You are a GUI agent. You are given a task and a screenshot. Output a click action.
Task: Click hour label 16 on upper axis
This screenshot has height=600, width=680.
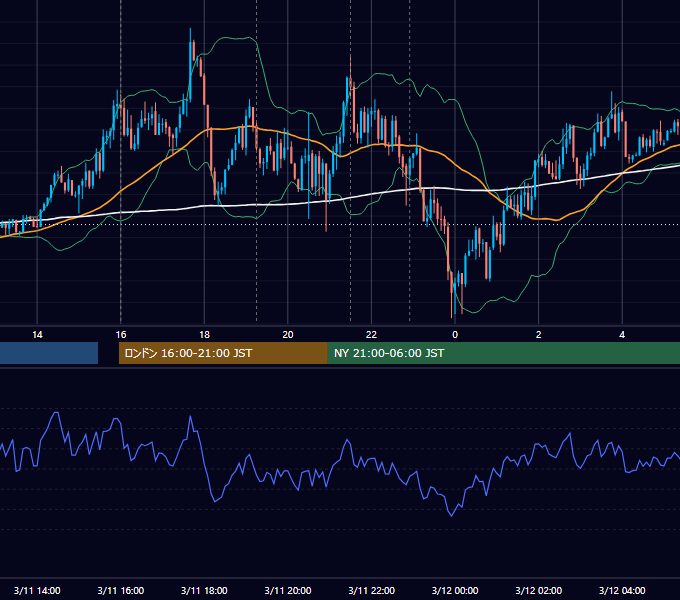(121, 335)
